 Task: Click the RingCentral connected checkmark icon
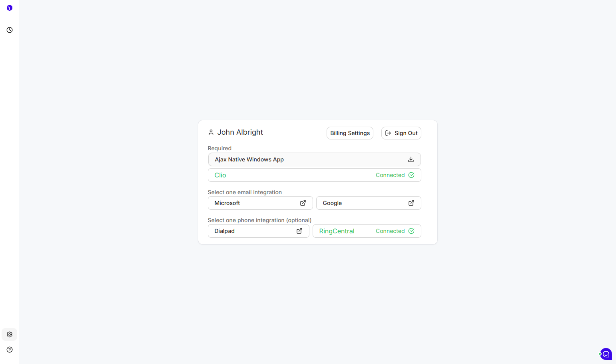click(x=411, y=231)
